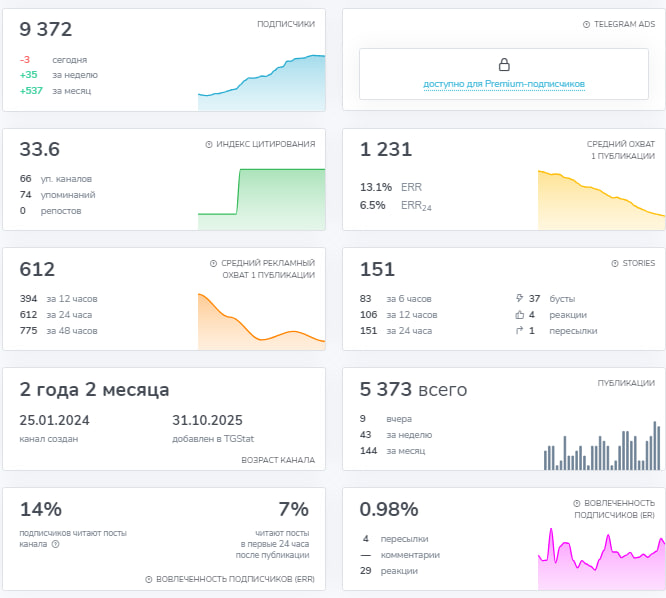Click the lightning boosts icon in Stories

pos(518,299)
